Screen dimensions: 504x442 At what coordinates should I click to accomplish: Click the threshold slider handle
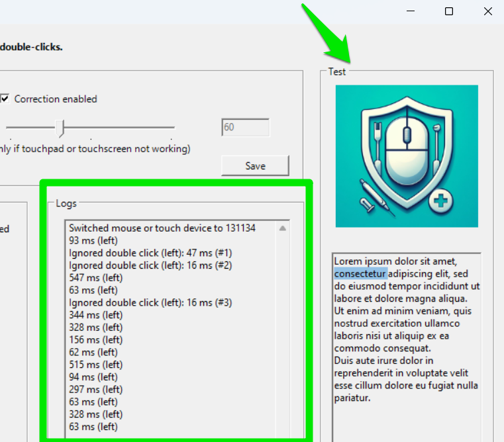click(60, 127)
